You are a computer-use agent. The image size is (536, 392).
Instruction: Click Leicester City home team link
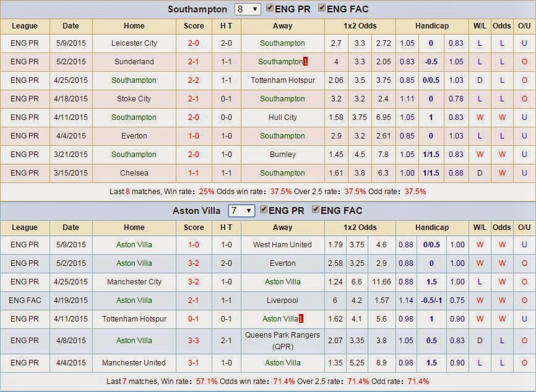(134, 43)
